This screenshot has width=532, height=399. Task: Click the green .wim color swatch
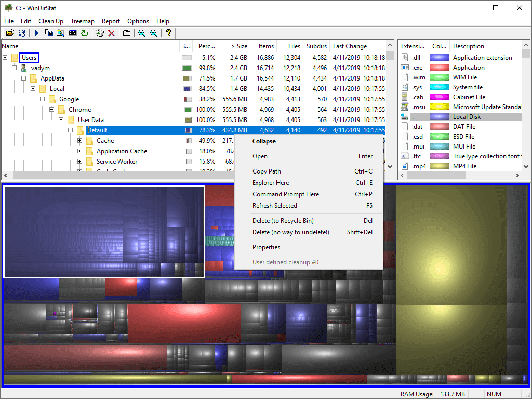(440, 77)
